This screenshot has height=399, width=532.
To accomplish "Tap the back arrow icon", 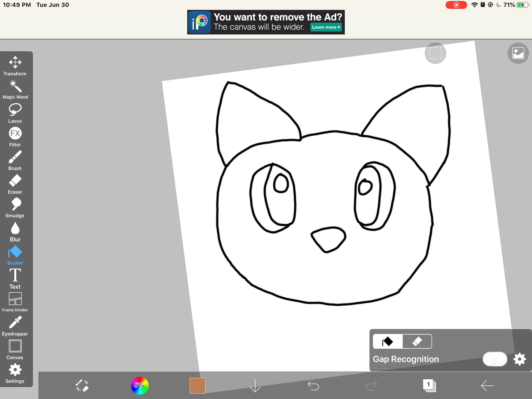I will click(487, 385).
